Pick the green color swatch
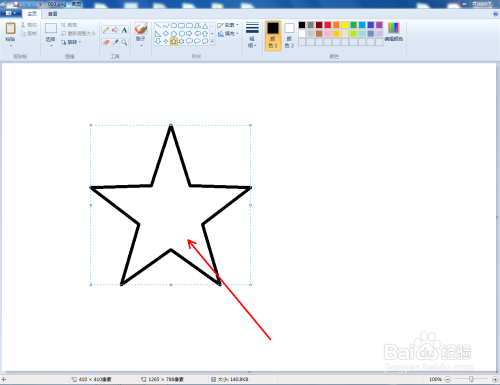 coord(354,25)
